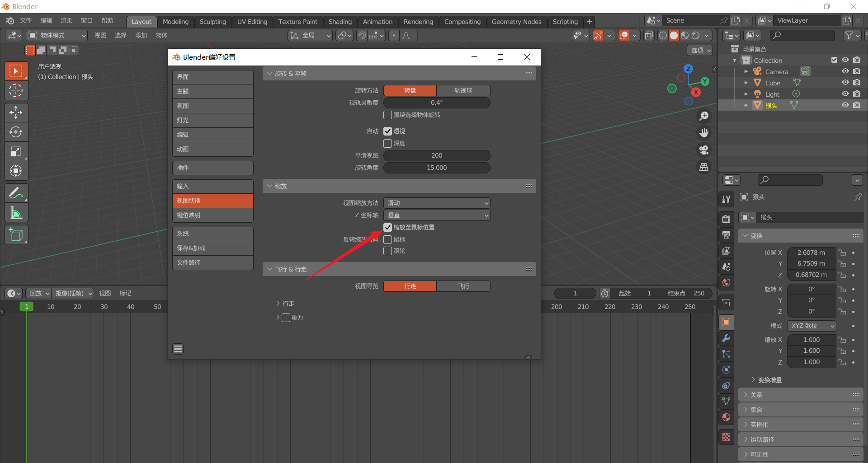Click 选项 button in viewport header
The image size is (868, 463).
700,50
